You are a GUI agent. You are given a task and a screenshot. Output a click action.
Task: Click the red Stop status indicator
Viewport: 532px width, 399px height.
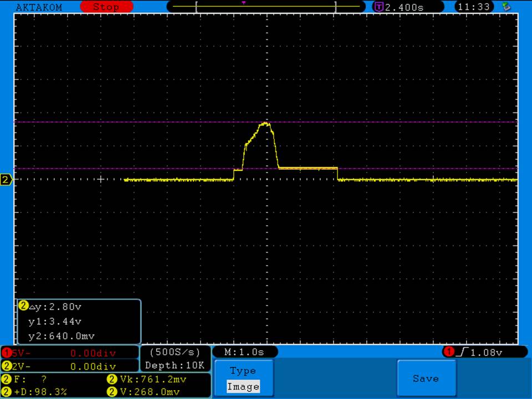point(106,7)
